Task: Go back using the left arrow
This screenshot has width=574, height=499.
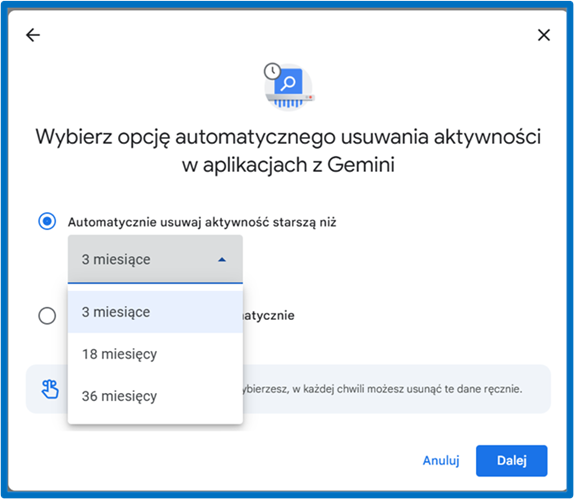Action: pos(33,35)
